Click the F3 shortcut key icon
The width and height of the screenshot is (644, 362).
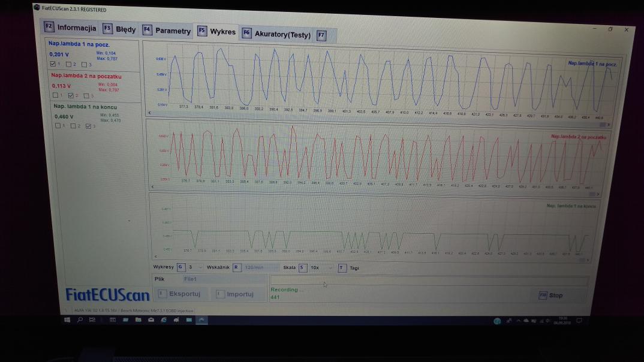coord(107,28)
